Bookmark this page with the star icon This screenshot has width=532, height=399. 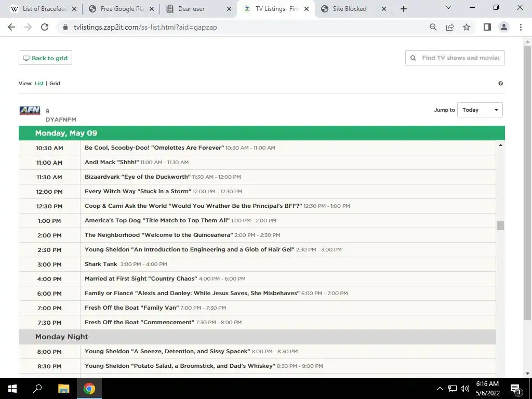[x=467, y=27]
